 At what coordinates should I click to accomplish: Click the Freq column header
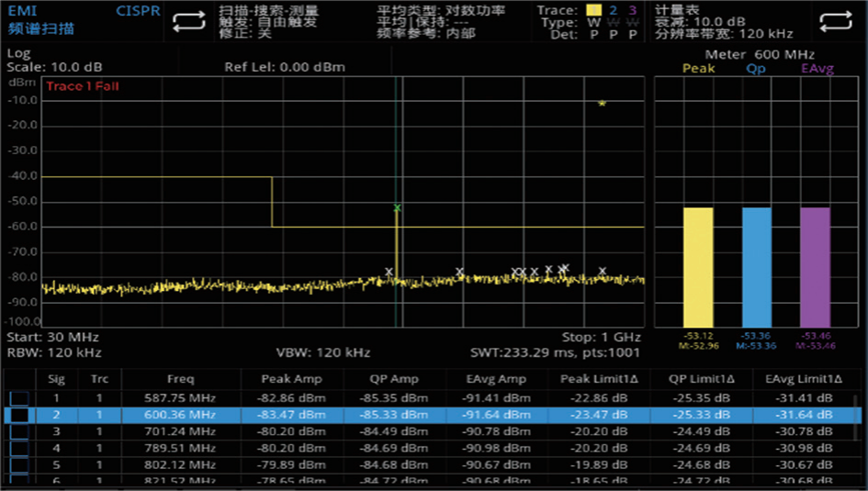pos(180,379)
